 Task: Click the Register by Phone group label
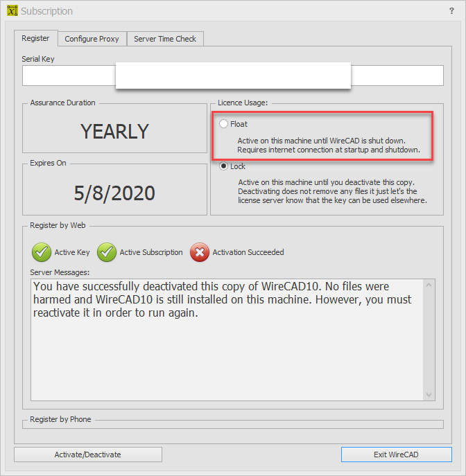click(60, 419)
